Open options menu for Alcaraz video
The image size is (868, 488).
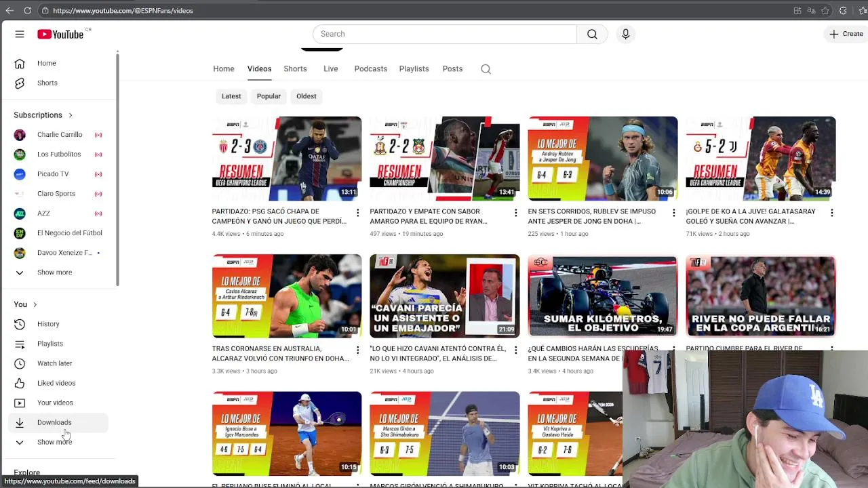coord(357,350)
